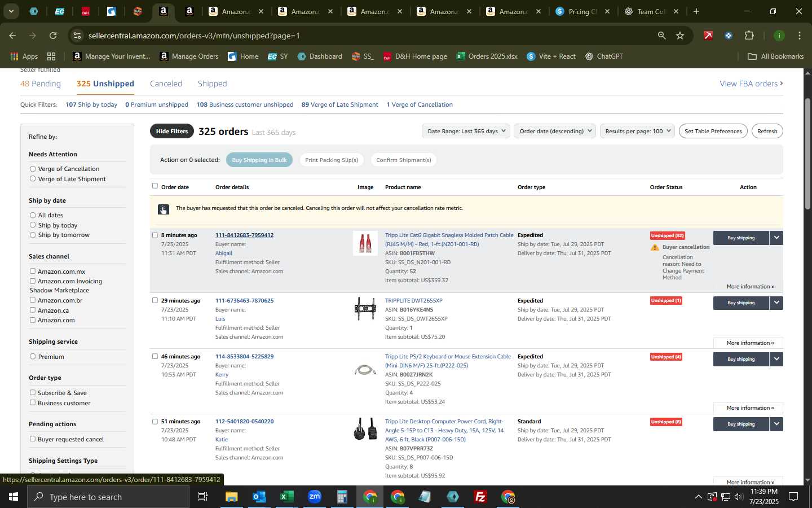Viewport: 812px width, 508px height.
Task: Open the Date Range dropdown
Action: click(466, 131)
